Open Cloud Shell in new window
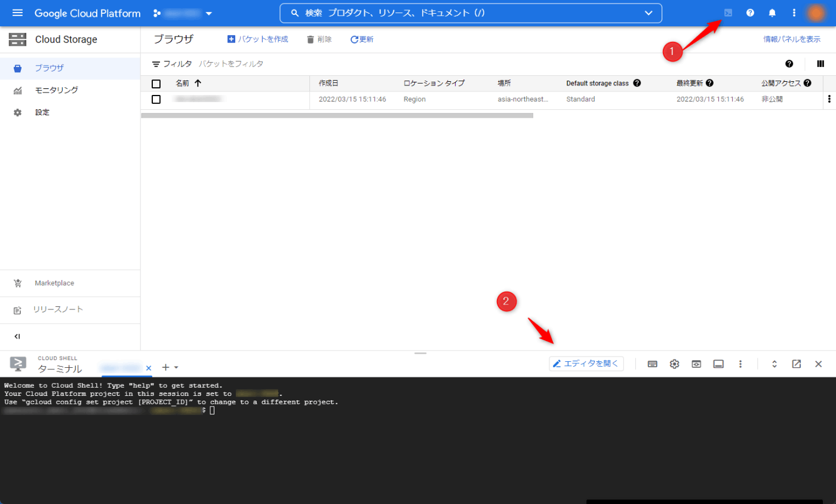 click(797, 364)
